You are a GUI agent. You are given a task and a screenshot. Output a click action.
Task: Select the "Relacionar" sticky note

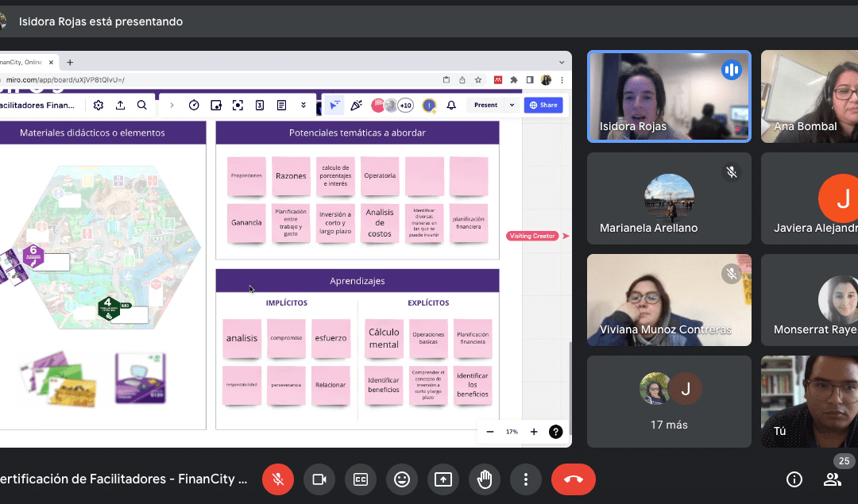pos(330,385)
